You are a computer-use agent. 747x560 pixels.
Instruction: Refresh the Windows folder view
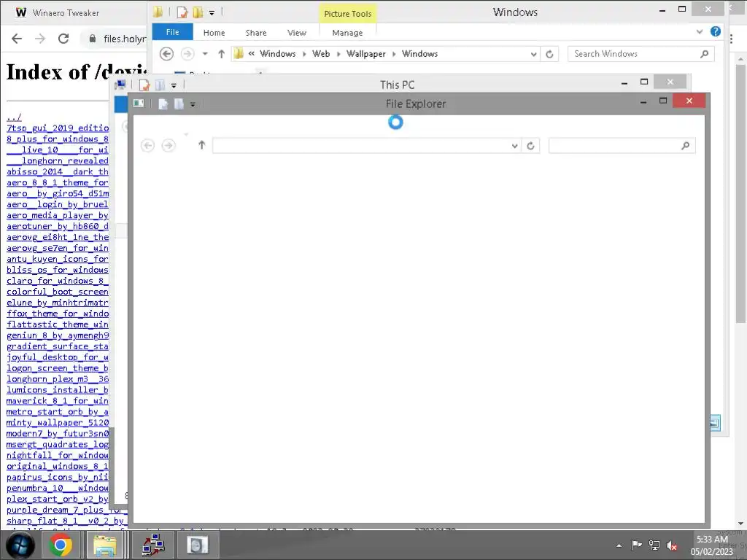pos(549,54)
